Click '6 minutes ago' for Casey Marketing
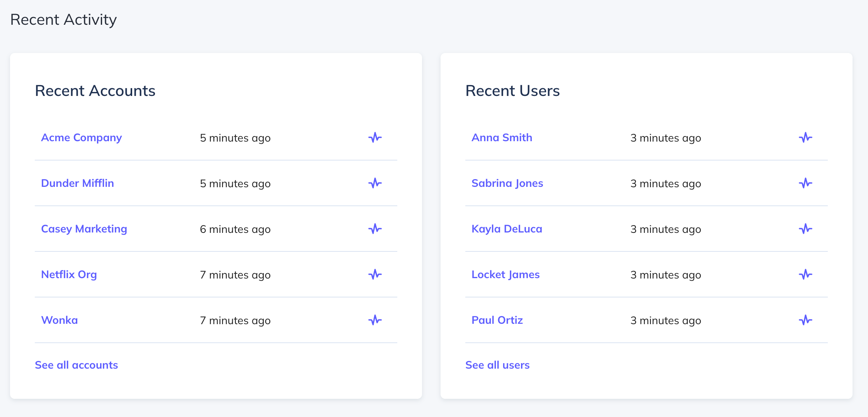The width and height of the screenshot is (868, 417). point(235,230)
